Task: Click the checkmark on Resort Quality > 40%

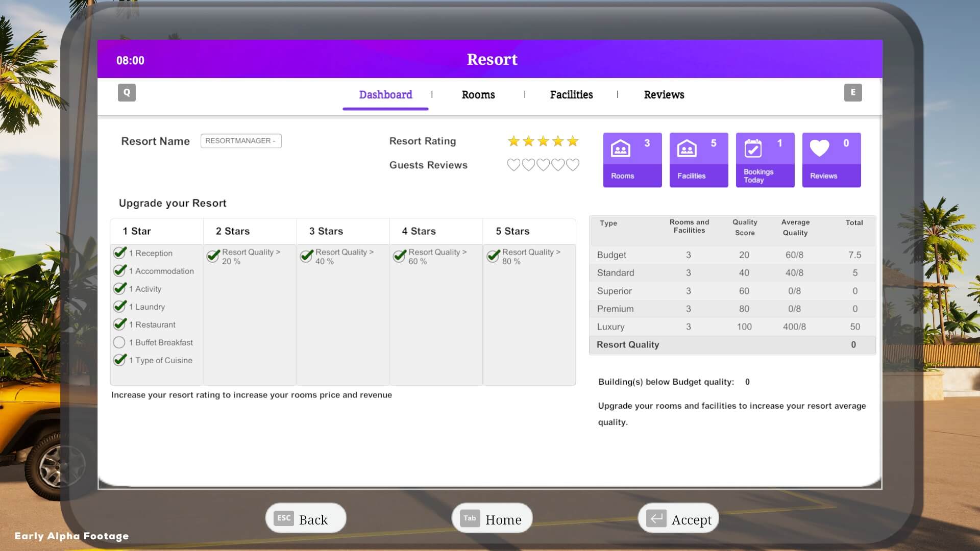Action: tap(306, 256)
